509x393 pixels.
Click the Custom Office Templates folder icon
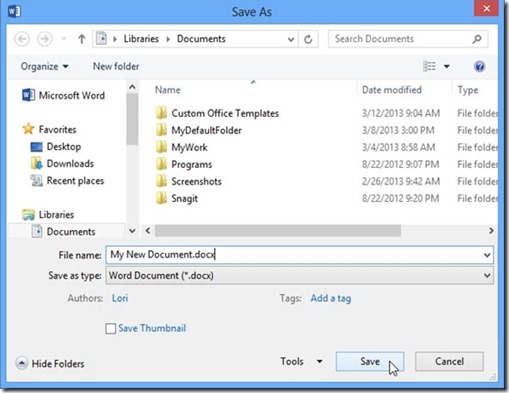(161, 113)
